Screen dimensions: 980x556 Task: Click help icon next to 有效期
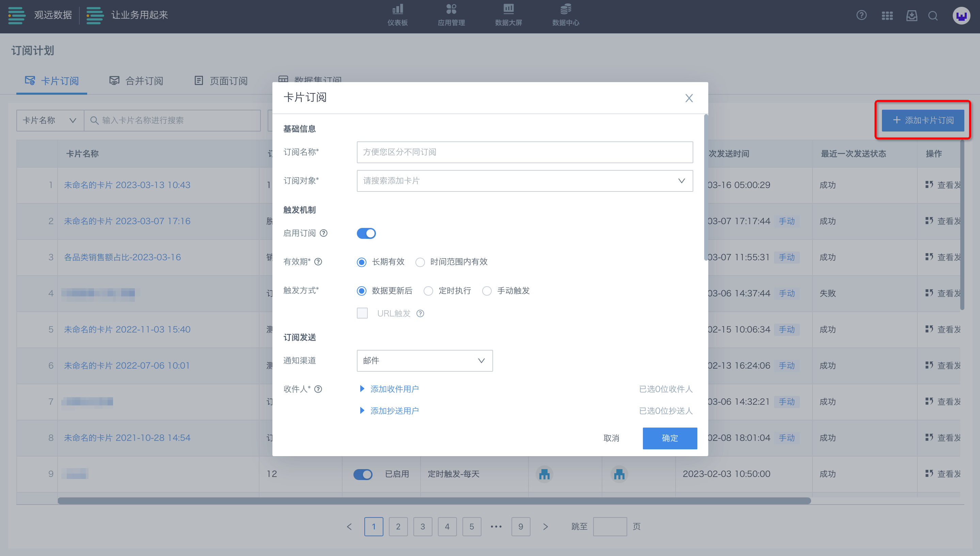click(318, 262)
